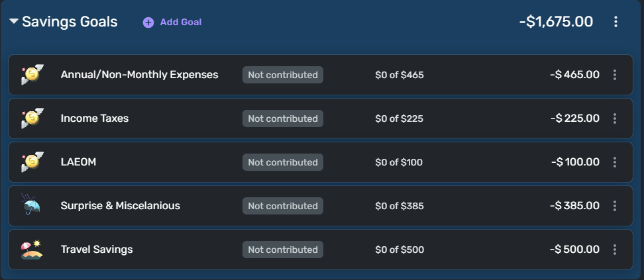Screen dimensions: 644x280
Task: Click the Income Taxes flying money icon
Action: pos(32,118)
